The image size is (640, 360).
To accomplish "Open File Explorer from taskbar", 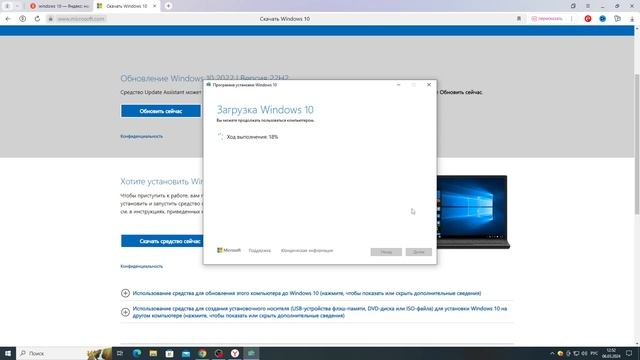I will click(x=153, y=353).
